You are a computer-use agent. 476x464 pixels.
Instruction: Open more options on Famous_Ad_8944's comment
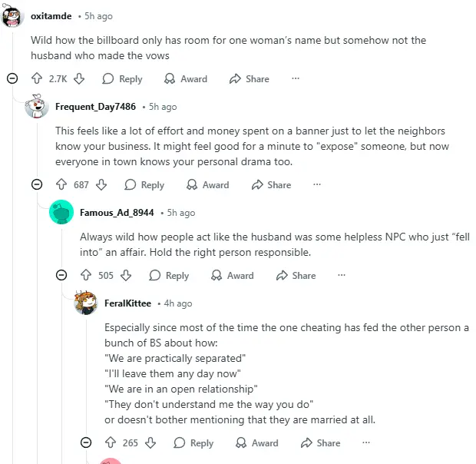342,275
